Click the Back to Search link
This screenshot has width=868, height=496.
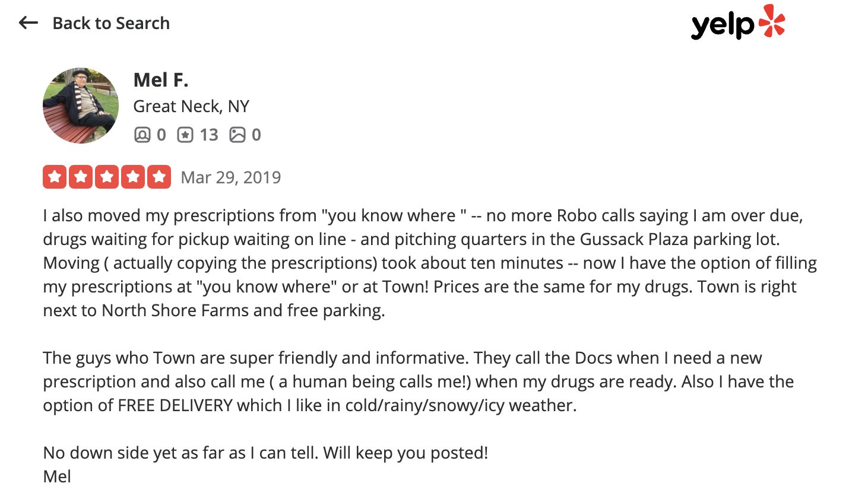[x=111, y=23]
